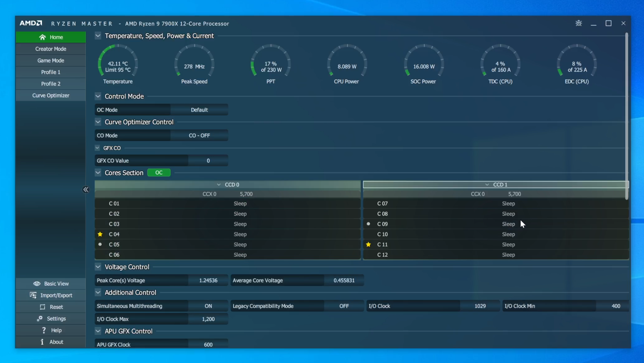Select the C 12 core row
The width and height of the screenshot is (644, 363).
pos(496,255)
